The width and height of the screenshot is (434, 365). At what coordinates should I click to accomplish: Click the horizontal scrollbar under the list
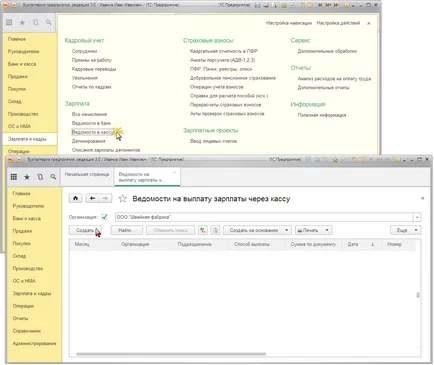tap(171, 354)
